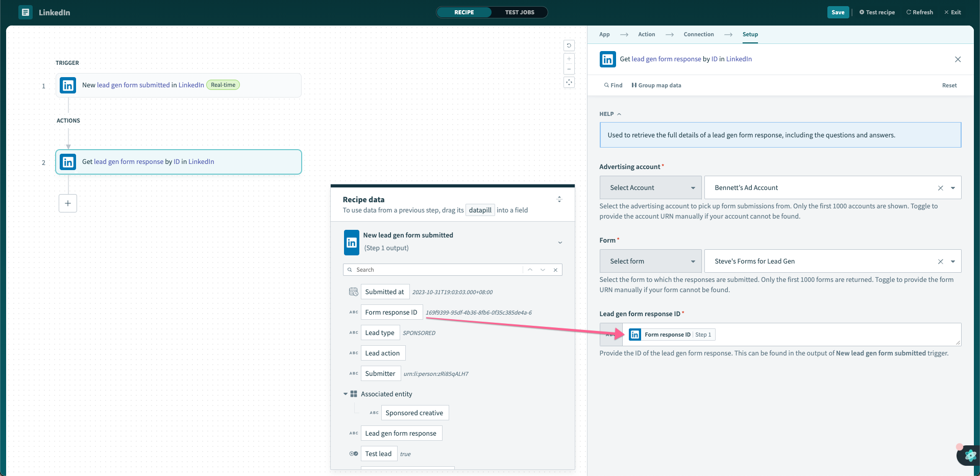Click the search field in Recipe data

[434, 269]
